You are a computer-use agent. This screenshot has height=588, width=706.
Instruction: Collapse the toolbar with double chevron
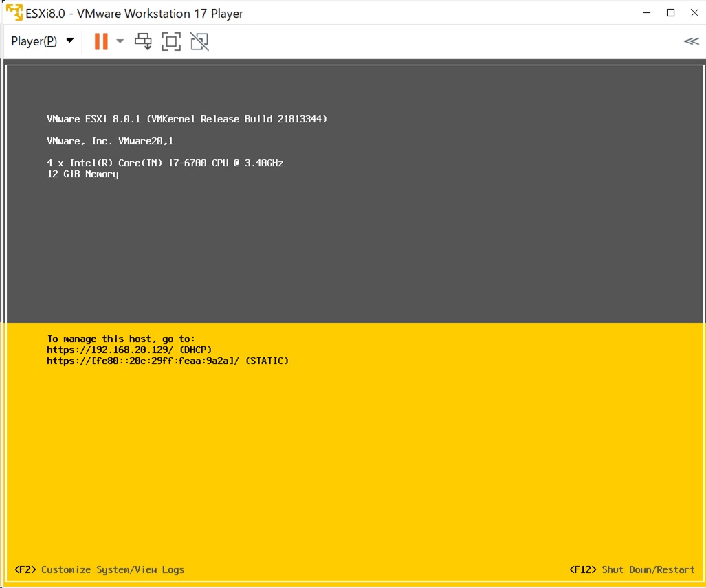point(691,41)
